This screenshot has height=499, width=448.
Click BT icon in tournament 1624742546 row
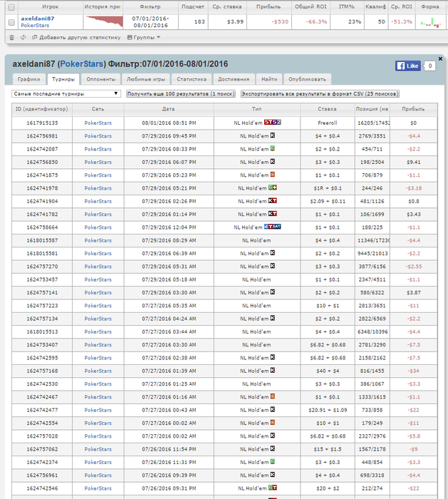pyautogui.click(x=273, y=488)
